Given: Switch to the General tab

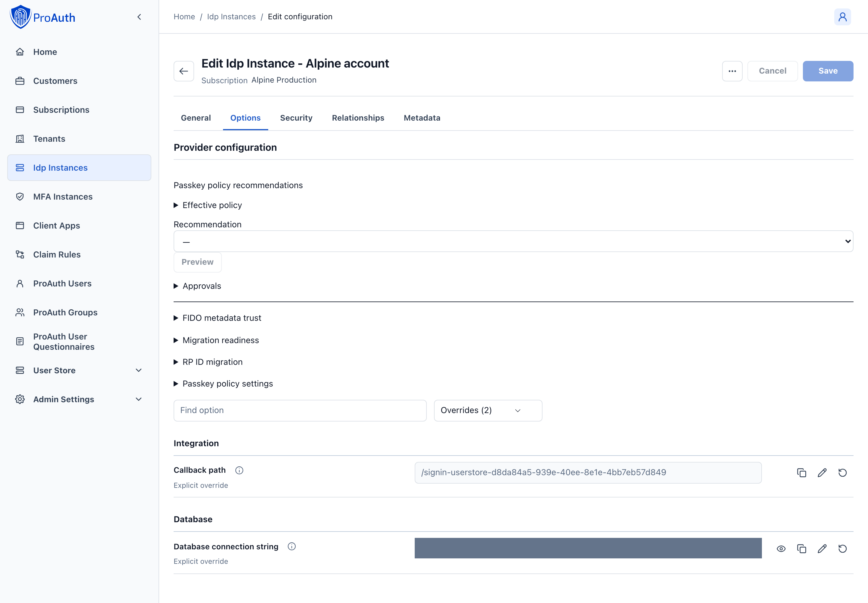Looking at the screenshot, I should pyautogui.click(x=196, y=118).
